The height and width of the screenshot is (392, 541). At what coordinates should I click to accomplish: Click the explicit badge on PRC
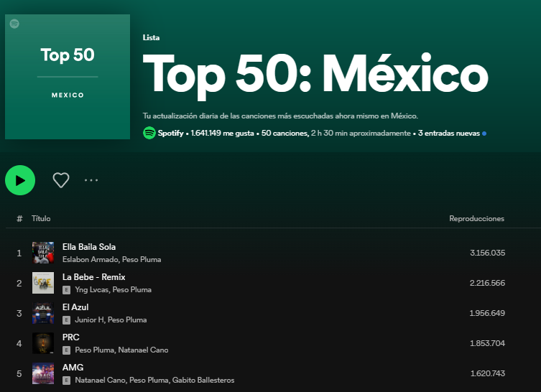tap(66, 350)
